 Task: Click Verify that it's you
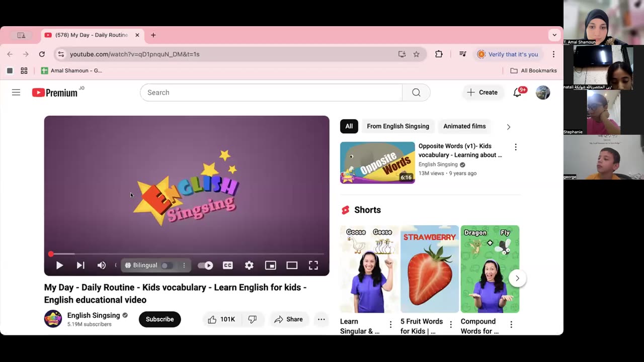pos(508,54)
